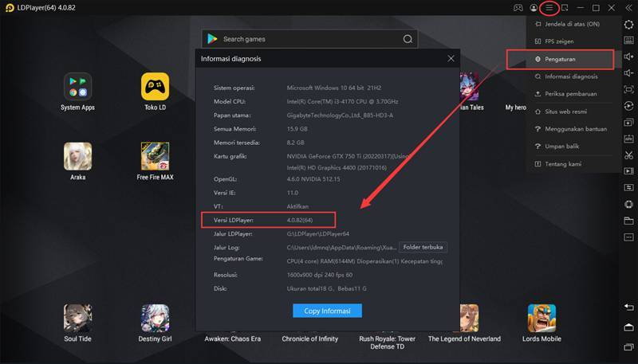The image size is (638, 364).
Task: Open the hamburger menu in title bar
Action: (x=549, y=8)
